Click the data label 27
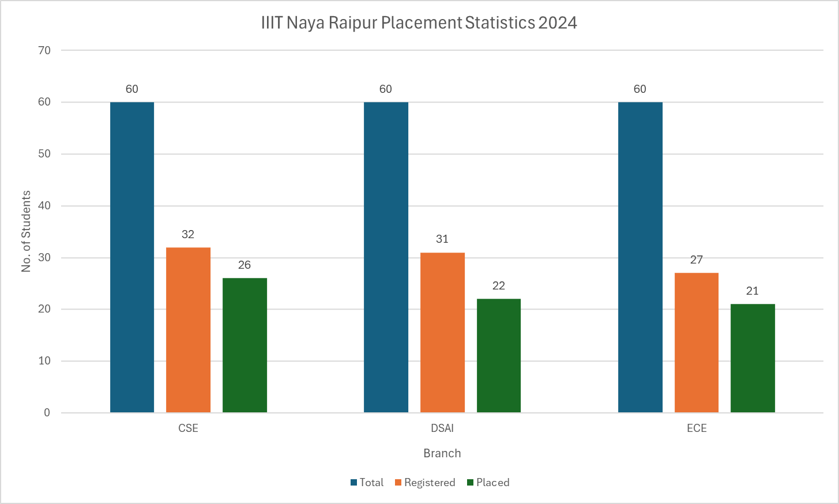The image size is (839, 504). coord(697,259)
